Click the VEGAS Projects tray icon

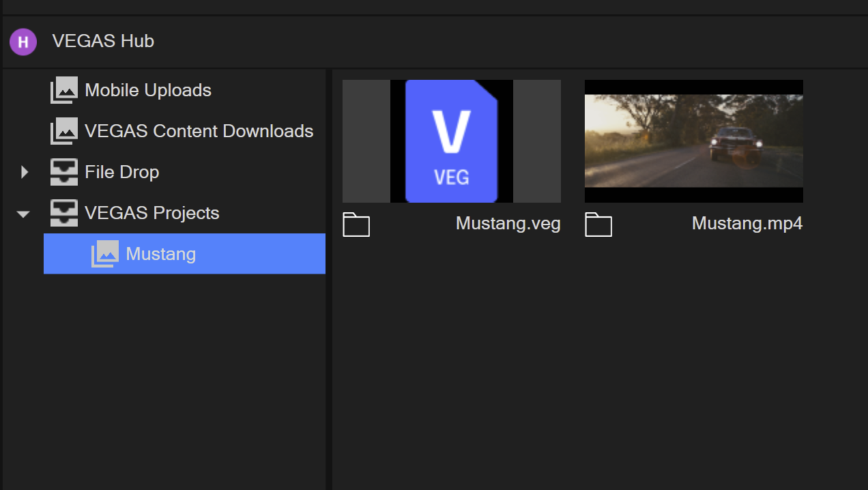click(64, 213)
